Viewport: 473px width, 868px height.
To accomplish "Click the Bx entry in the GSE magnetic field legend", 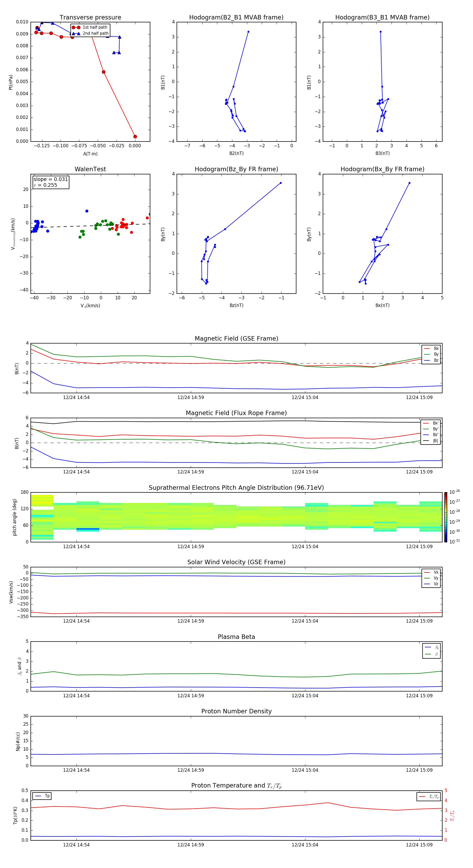I will pos(431,349).
